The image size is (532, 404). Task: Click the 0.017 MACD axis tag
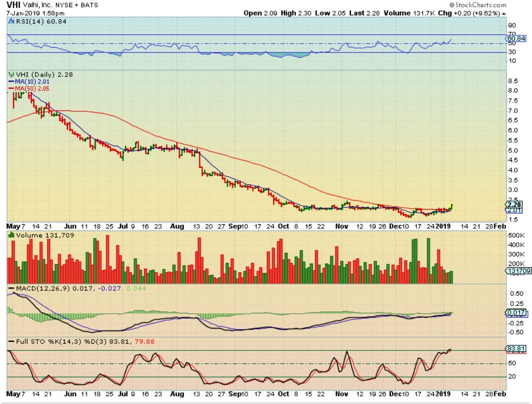tap(517, 313)
